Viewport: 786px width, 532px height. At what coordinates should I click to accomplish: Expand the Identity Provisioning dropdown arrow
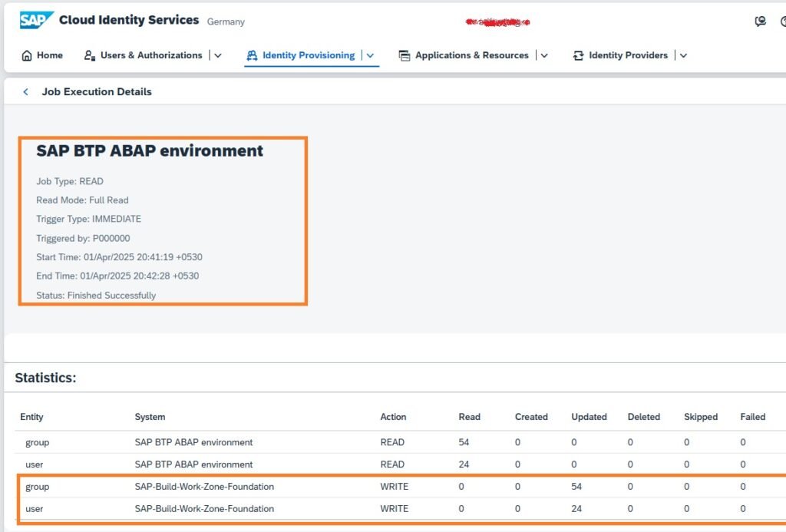click(370, 56)
